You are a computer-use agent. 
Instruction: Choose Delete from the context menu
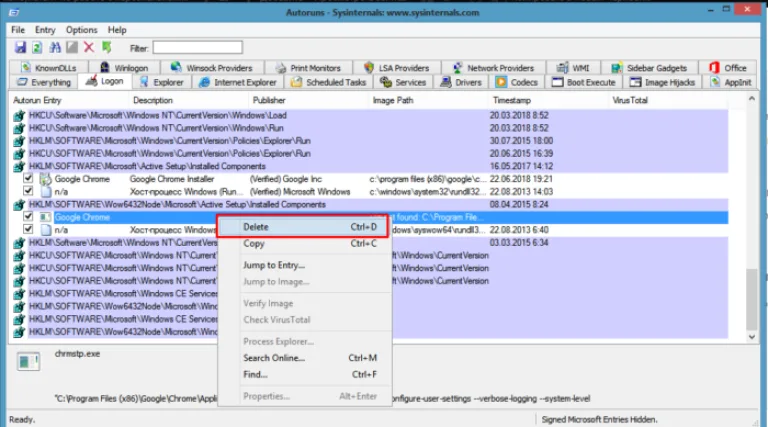point(303,227)
